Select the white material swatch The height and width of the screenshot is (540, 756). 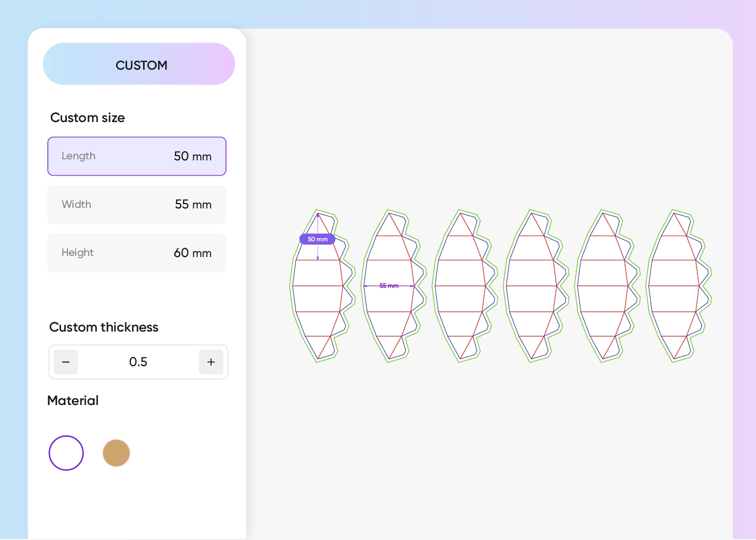66,453
